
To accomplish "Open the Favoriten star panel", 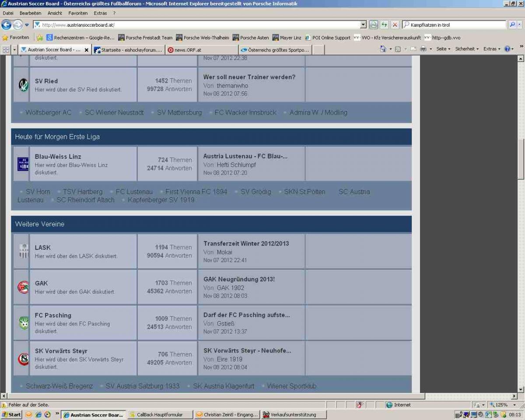I will coord(16,38).
